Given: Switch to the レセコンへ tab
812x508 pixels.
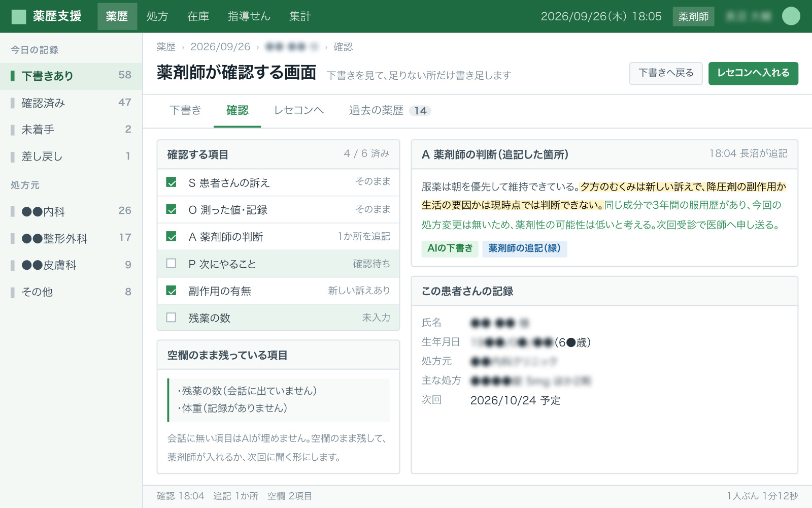Looking at the screenshot, I should pos(298,110).
